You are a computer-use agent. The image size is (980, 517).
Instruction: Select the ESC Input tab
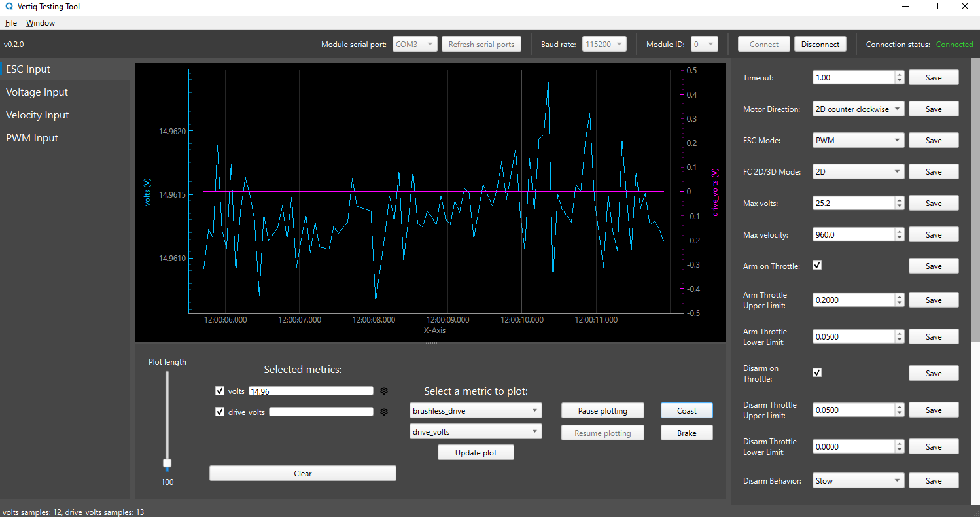(x=65, y=69)
